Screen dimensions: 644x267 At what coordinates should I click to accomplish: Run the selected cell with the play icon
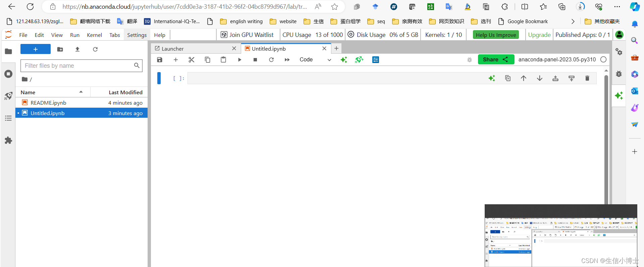coord(239,60)
